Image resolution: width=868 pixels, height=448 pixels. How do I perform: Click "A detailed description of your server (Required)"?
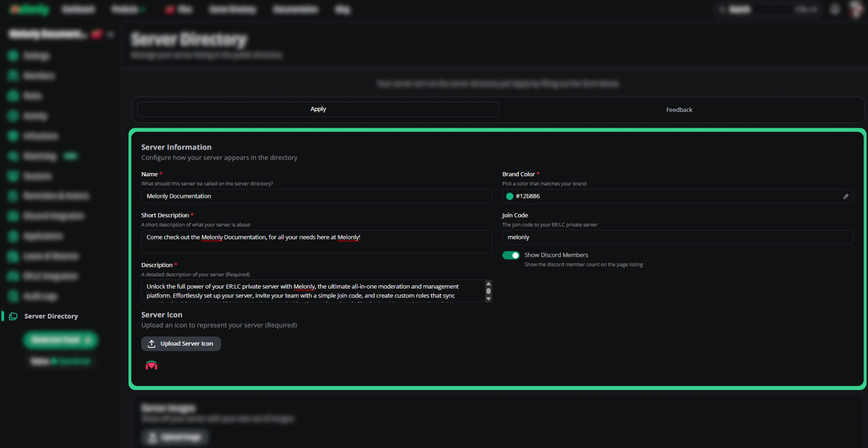click(x=195, y=275)
